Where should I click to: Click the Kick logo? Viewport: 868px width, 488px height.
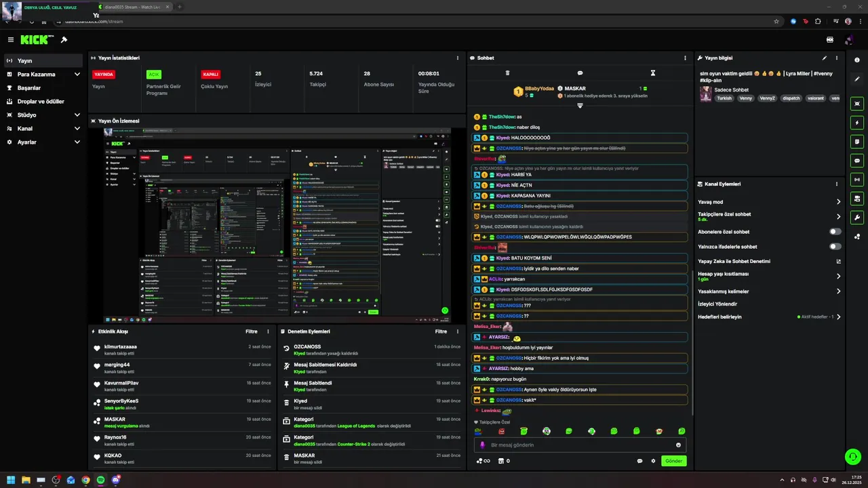35,40
